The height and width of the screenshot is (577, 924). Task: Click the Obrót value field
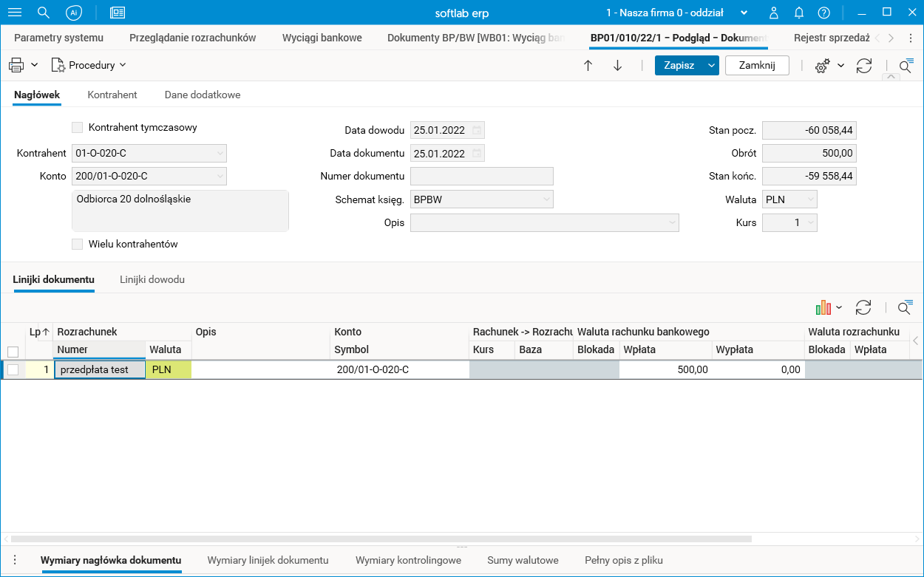point(809,153)
